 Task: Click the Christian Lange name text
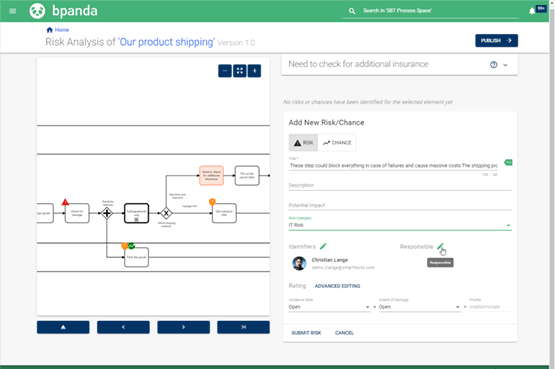pos(330,260)
